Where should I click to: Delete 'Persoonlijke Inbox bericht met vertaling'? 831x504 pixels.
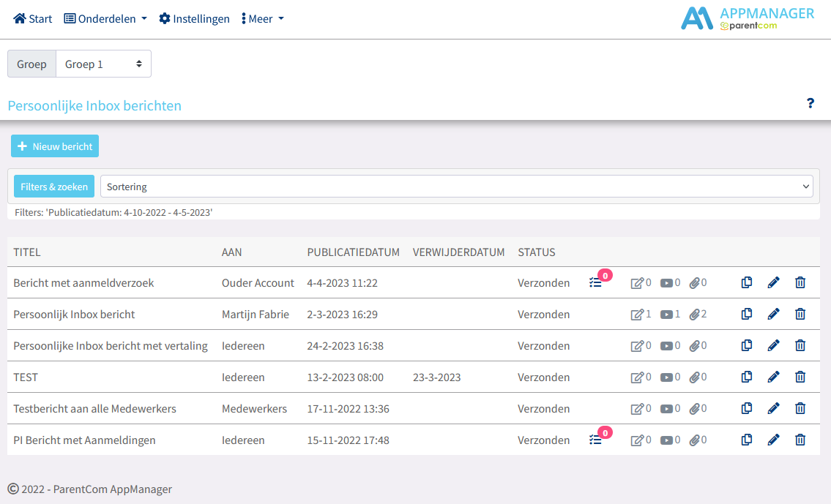[x=800, y=346]
